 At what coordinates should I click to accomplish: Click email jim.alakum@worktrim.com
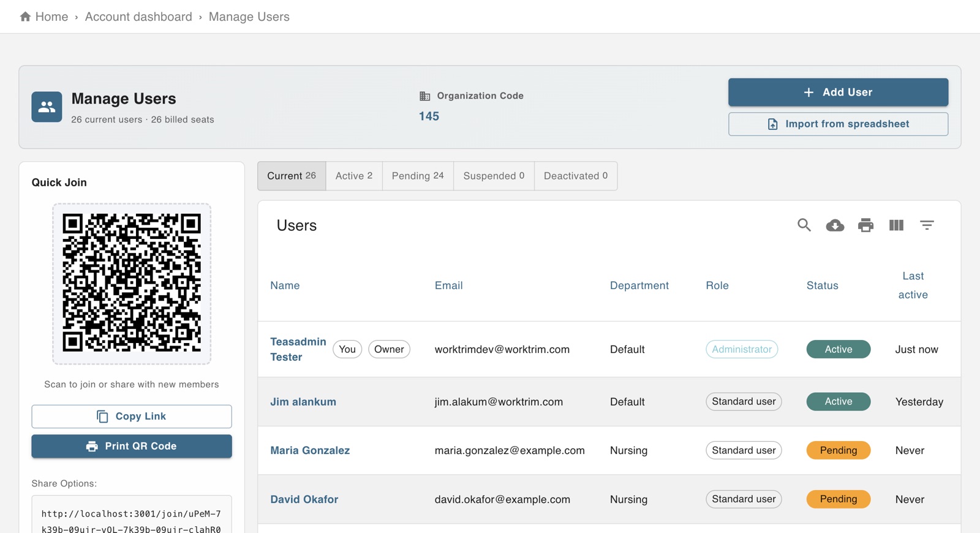point(499,402)
